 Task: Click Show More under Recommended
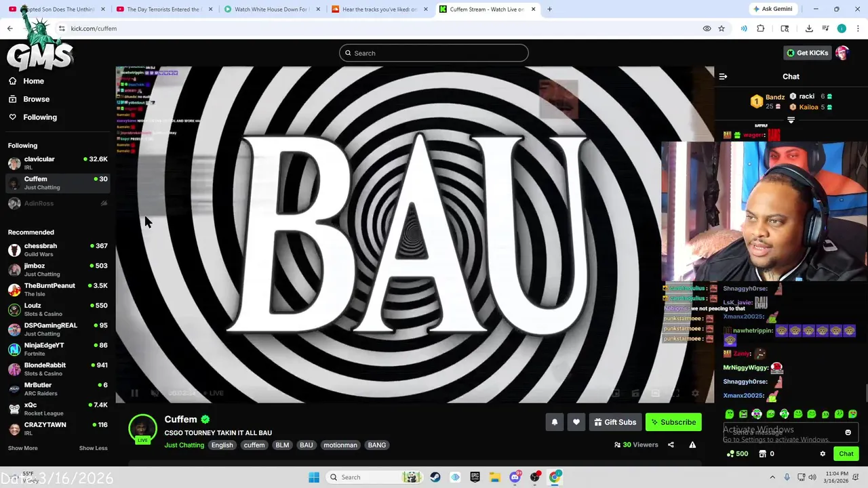tap(22, 448)
